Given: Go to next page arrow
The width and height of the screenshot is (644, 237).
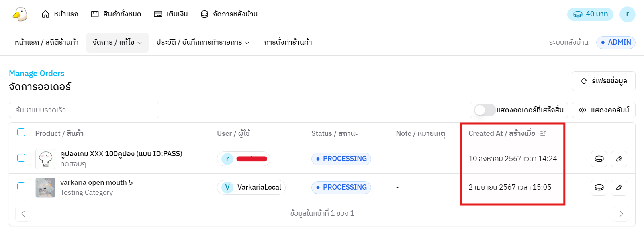Looking at the screenshot, I should [x=621, y=214].
